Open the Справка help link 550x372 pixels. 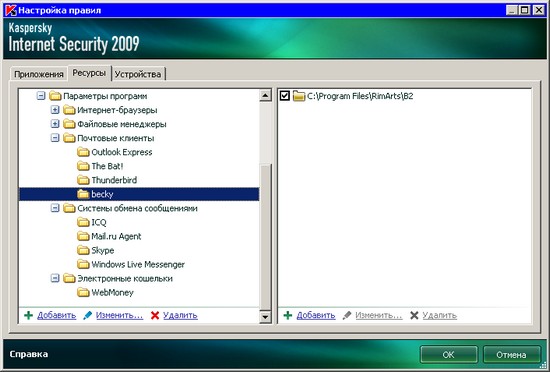pos(28,354)
